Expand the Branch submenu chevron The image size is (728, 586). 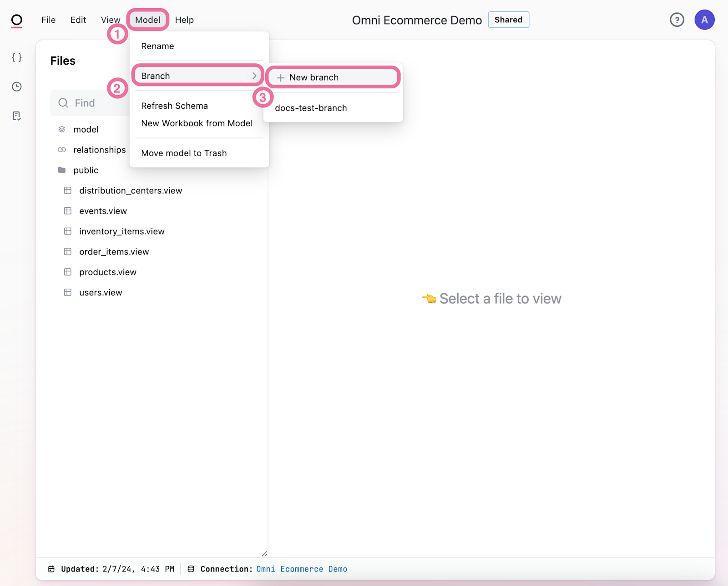pyautogui.click(x=254, y=76)
